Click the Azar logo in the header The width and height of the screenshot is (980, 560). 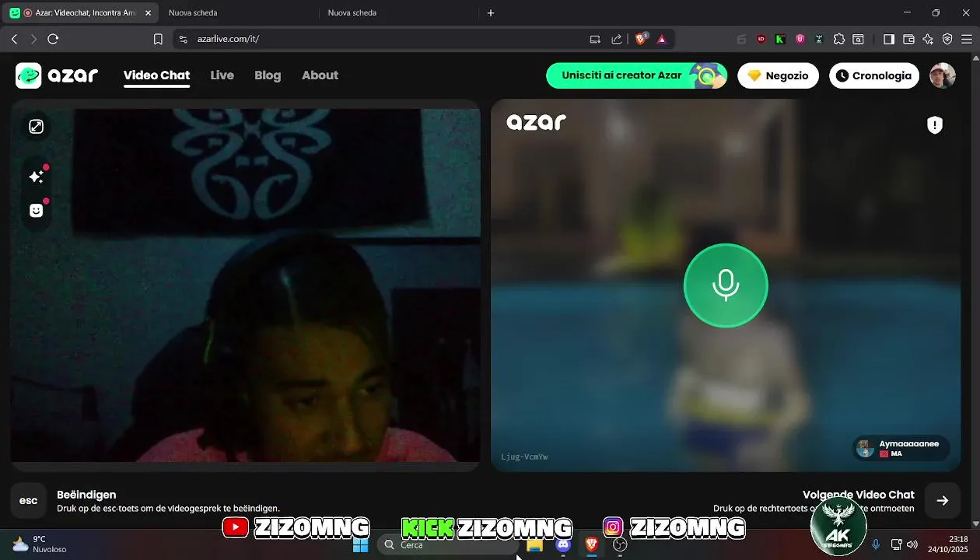point(57,75)
